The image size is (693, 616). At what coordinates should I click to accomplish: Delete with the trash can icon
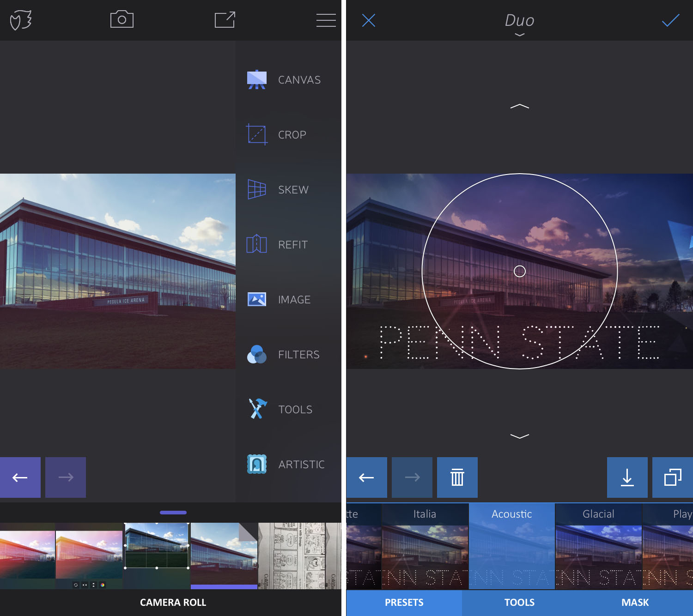pos(457,477)
